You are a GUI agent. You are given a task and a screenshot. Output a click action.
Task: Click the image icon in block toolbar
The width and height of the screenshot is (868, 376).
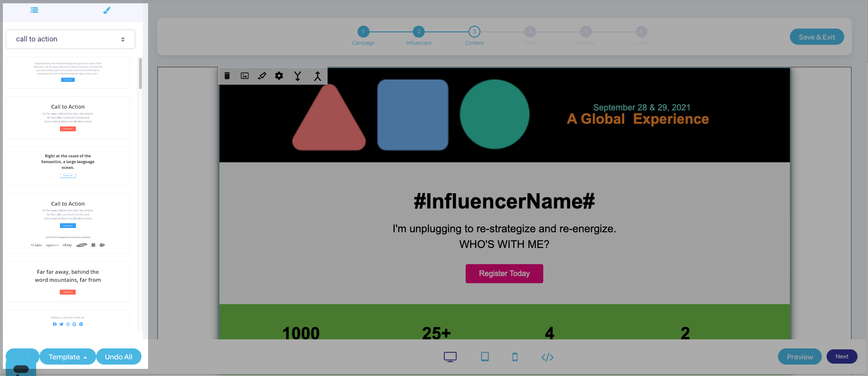[x=245, y=76]
